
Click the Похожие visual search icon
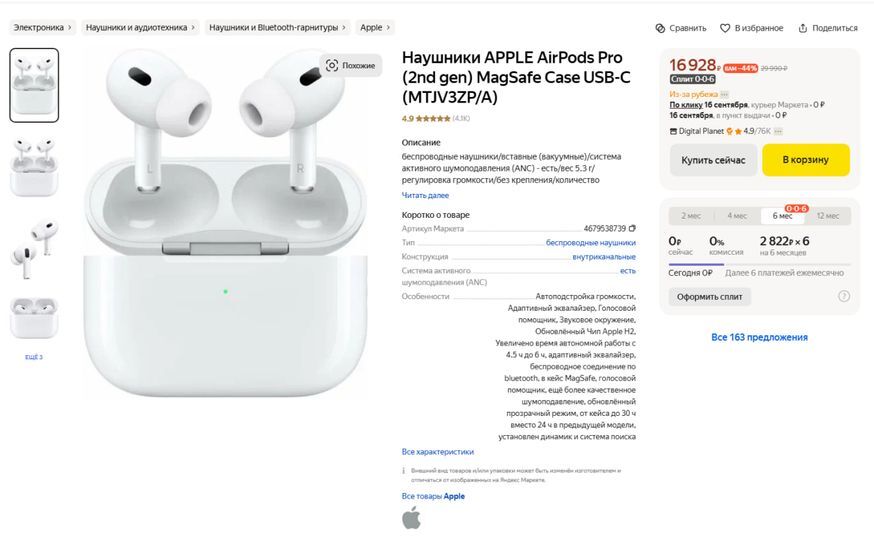point(332,65)
